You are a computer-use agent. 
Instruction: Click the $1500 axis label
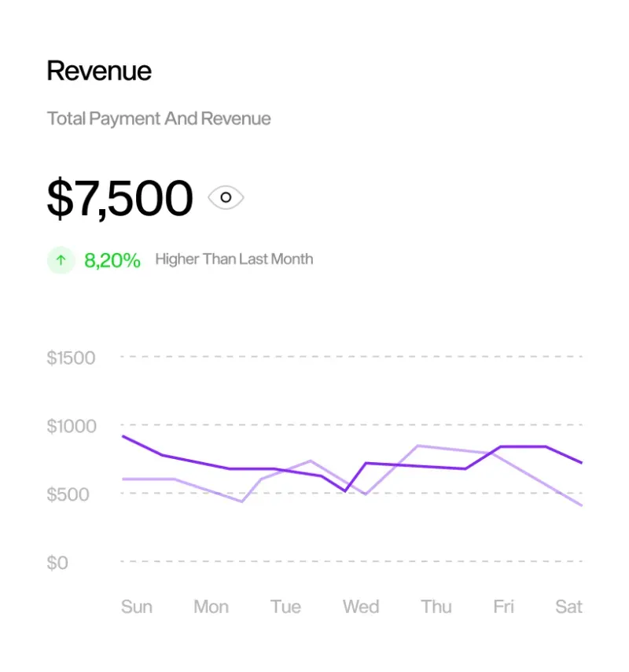(x=72, y=358)
